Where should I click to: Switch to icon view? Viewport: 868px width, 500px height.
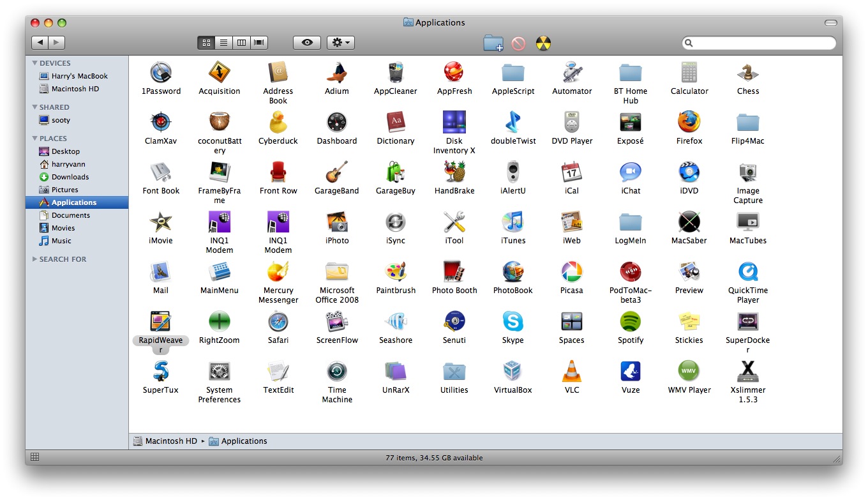[x=206, y=43]
